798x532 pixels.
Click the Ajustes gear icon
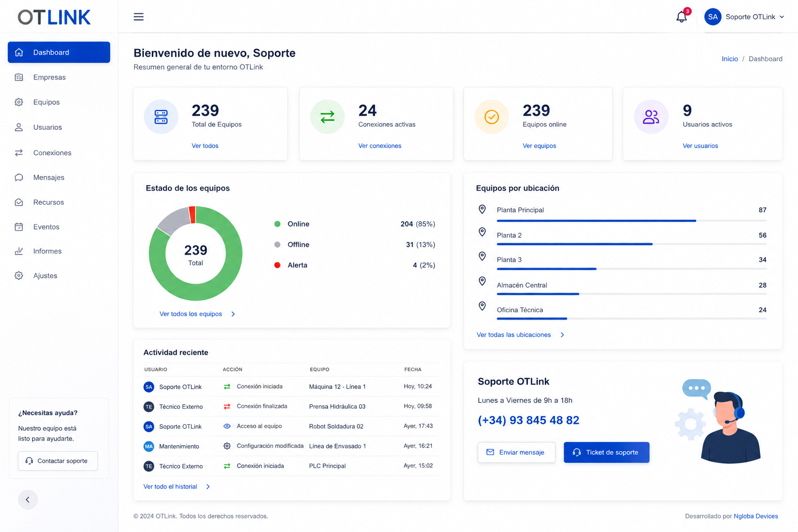tap(19, 275)
